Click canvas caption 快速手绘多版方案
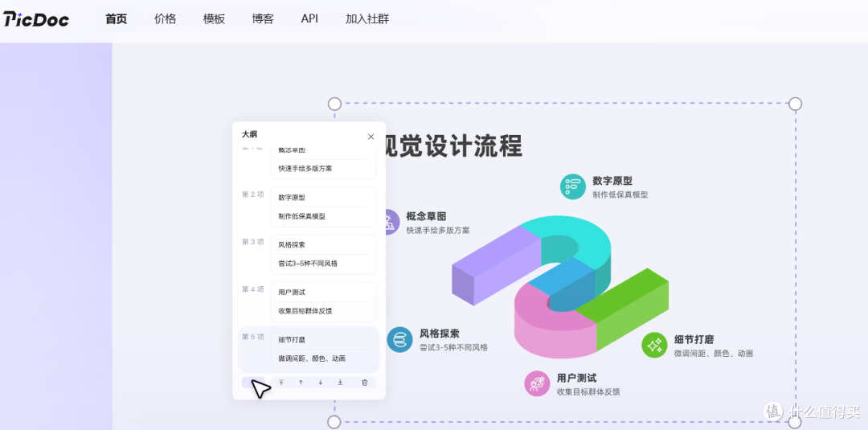 tap(438, 230)
